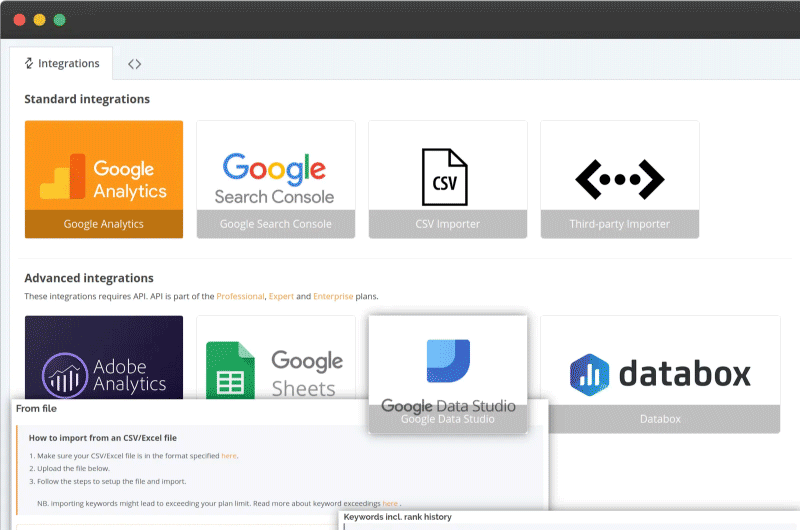The width and height of the screenshot is (800, 530).
Task: Click the 'Advanced integrations' heading
Action: (89, 278)
